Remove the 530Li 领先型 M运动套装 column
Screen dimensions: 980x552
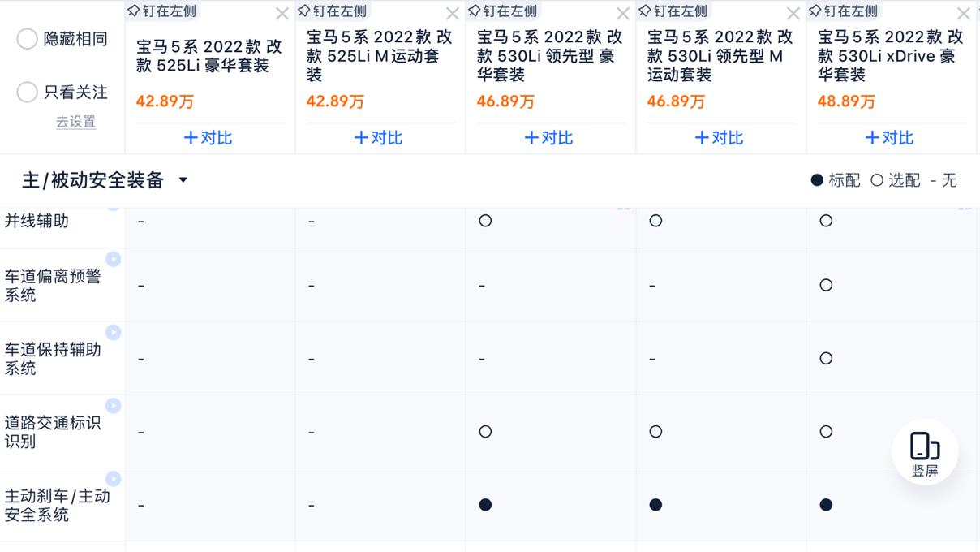click(x=793, y=13)
